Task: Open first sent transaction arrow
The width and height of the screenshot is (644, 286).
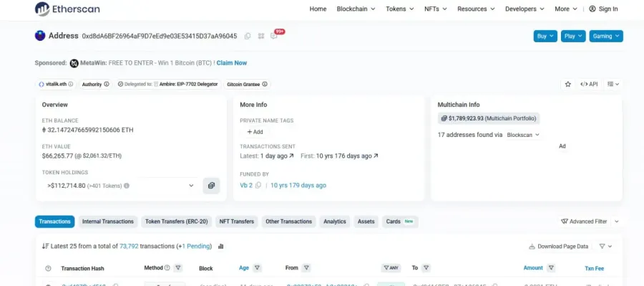Action: coord(376,156)
